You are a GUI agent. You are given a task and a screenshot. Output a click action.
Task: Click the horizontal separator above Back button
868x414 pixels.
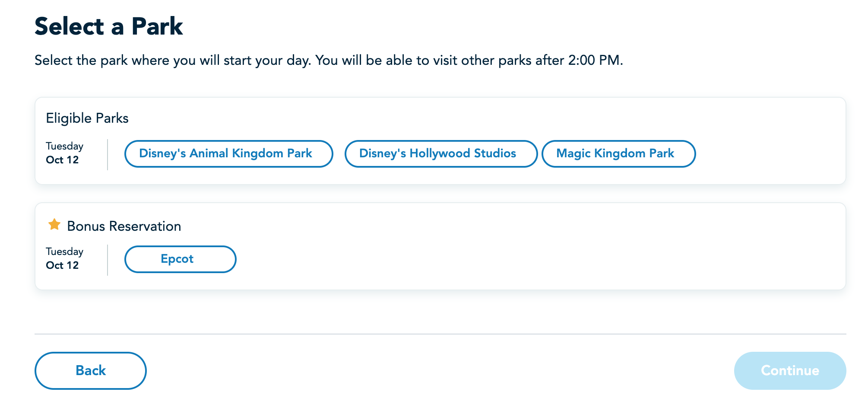440,334
